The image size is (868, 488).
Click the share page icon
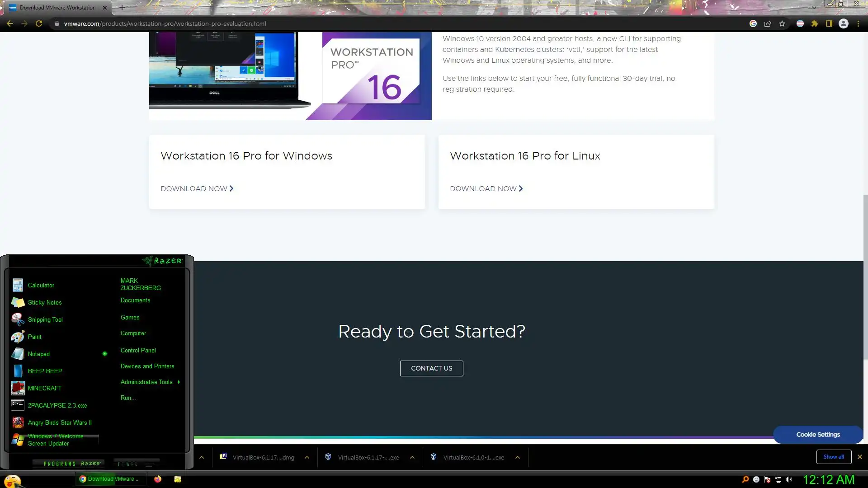click(768, 23)
